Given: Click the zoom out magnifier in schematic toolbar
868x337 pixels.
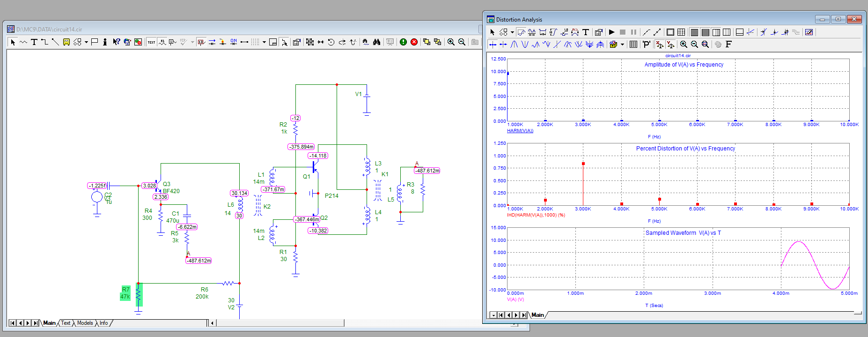Looking at the screenshot, I should pos(462,42).
